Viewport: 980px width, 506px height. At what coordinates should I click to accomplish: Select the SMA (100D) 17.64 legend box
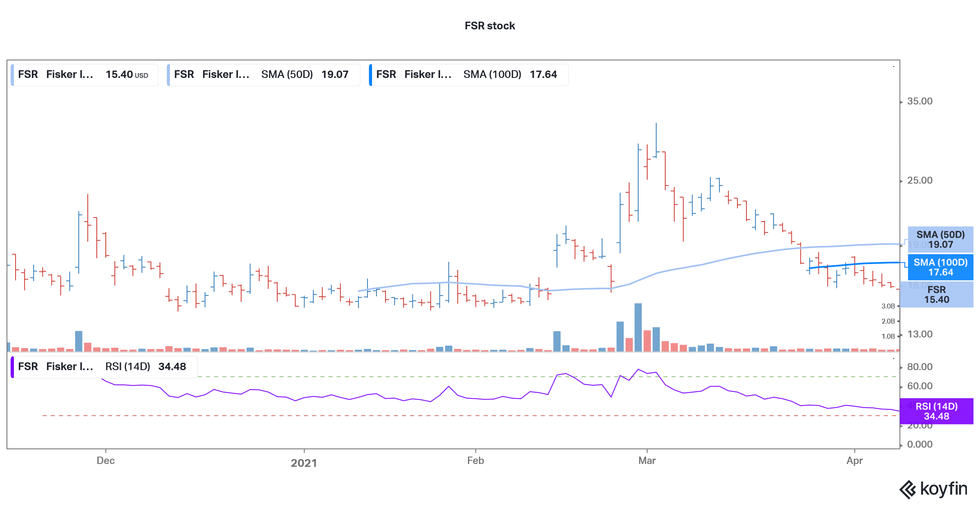pyautogui.click(x=469, y=75)
